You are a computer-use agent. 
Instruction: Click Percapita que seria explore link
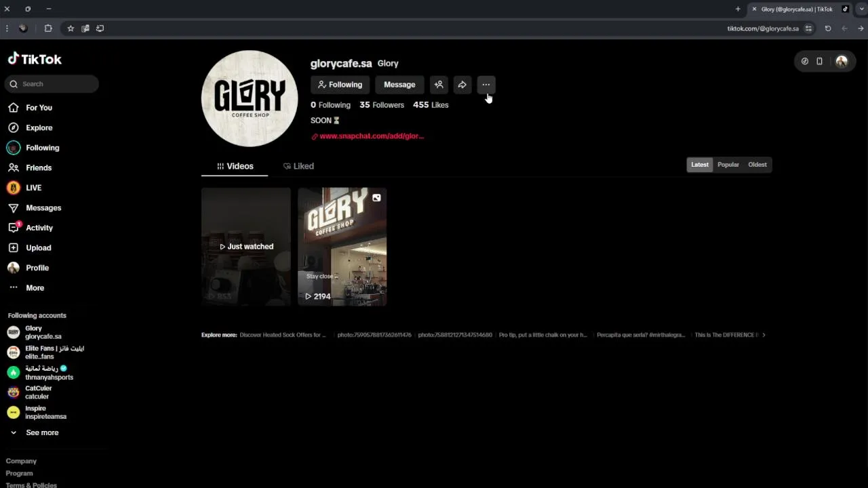tap(641, 335)
